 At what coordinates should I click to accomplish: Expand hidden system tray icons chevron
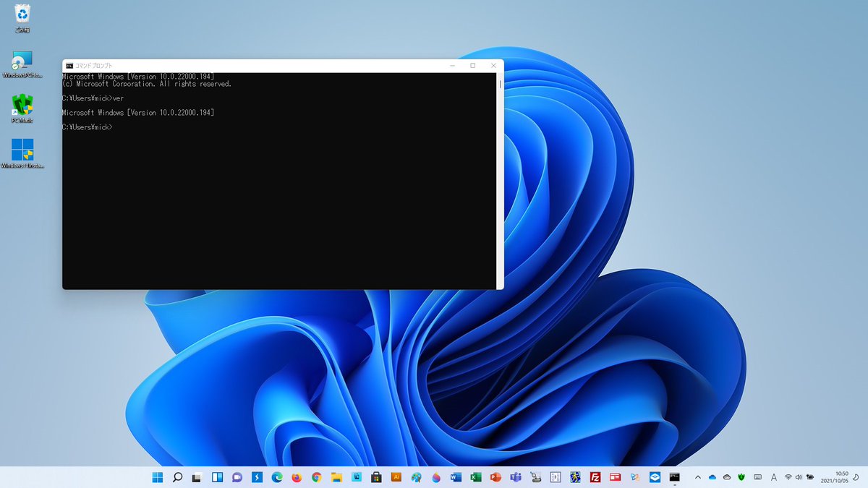tap(697, 477)
